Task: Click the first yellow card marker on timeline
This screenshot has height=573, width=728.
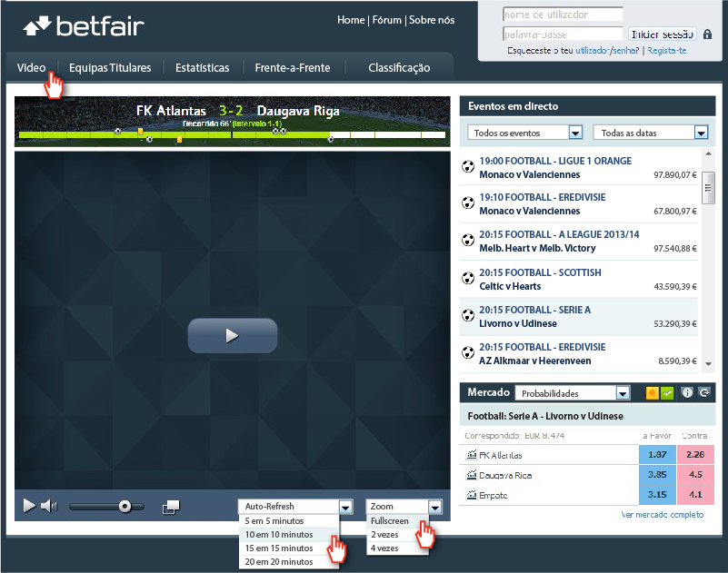Action: (140, 132)
